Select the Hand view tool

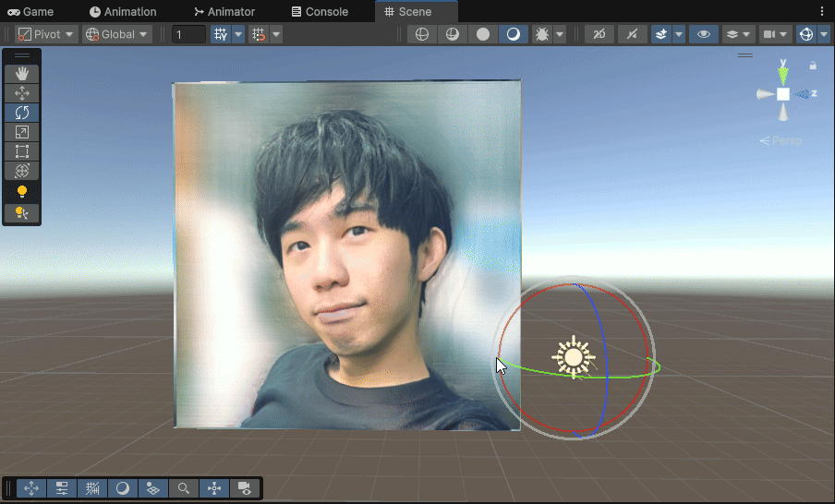(22, 73)
